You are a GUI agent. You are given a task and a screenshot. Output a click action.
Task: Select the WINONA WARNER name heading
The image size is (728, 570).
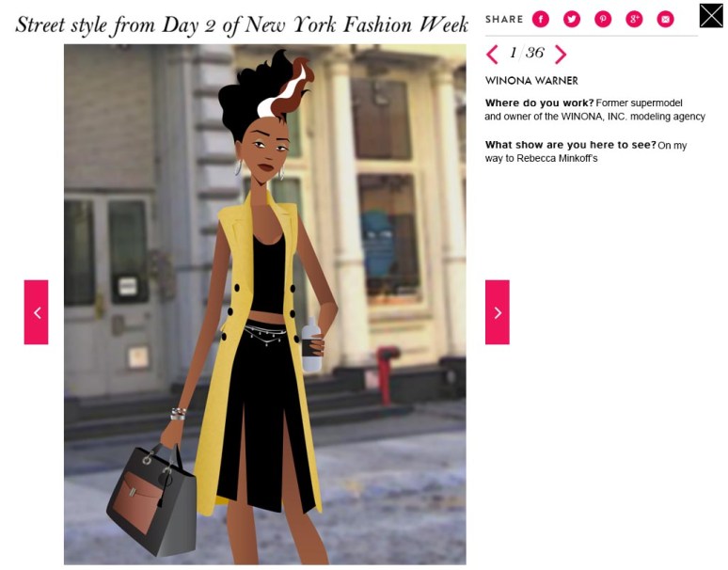(x=531, y=81)
